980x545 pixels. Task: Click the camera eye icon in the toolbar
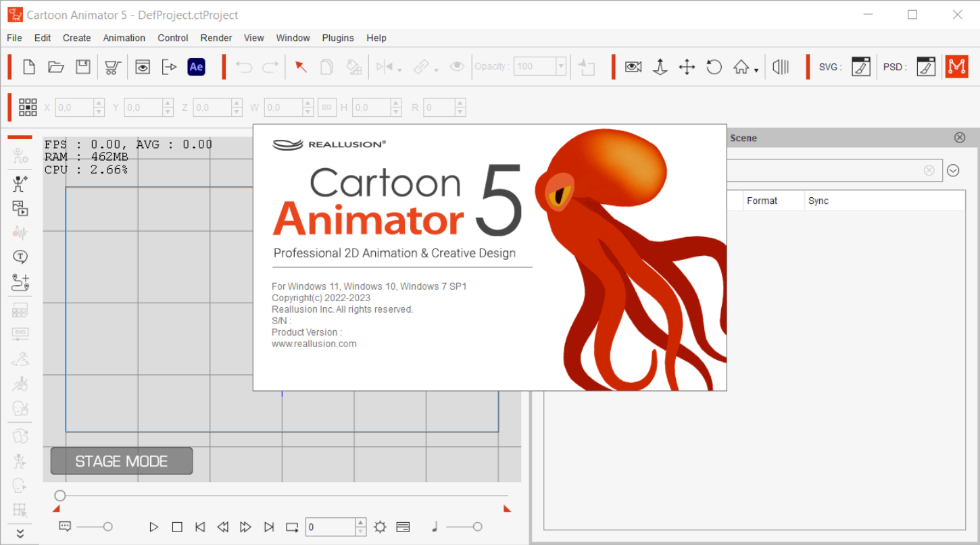pyautogui.click(x=633, y=67)
